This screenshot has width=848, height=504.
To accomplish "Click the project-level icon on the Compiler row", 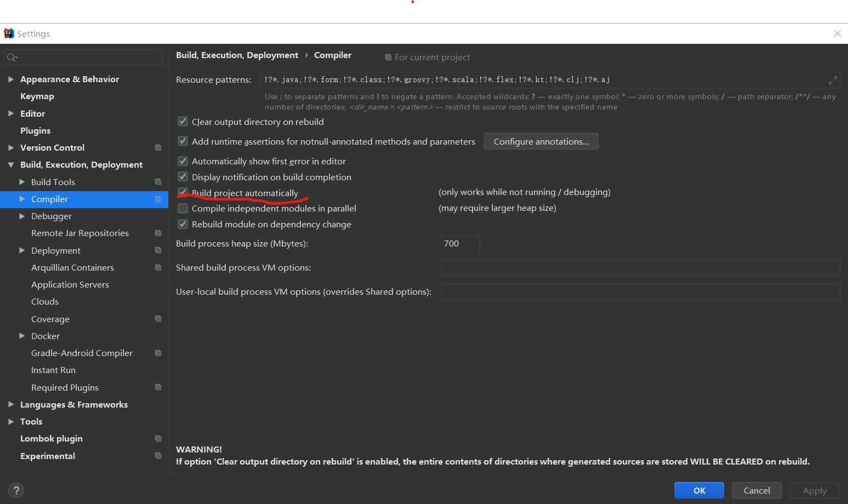I will tap(158, 199).
